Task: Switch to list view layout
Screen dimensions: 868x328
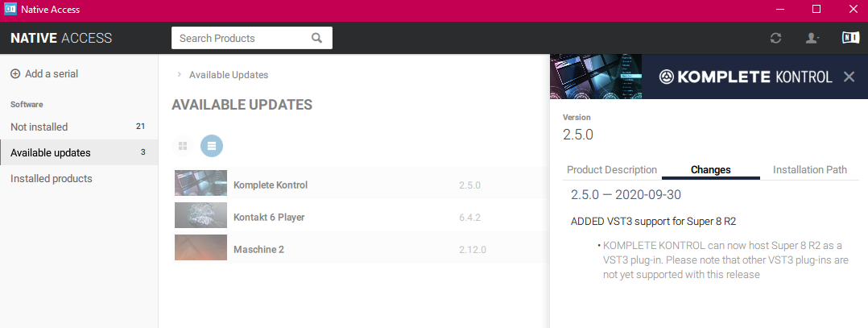Action: coord(211,146)
